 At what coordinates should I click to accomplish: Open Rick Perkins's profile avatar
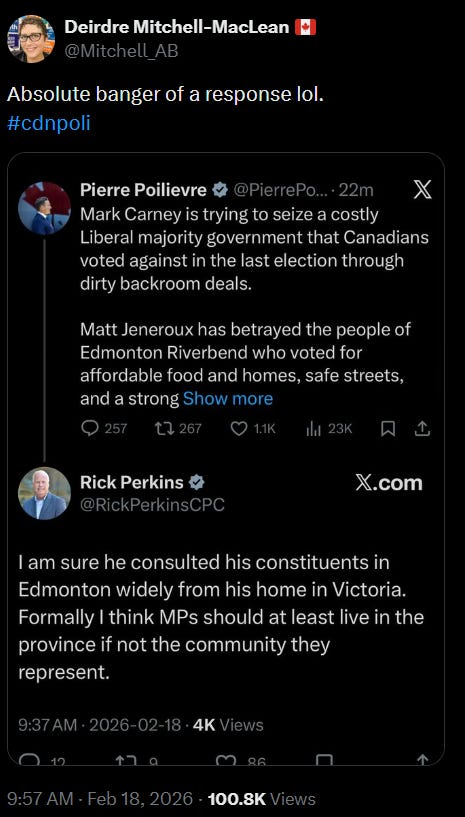click(x=44, y=493)
